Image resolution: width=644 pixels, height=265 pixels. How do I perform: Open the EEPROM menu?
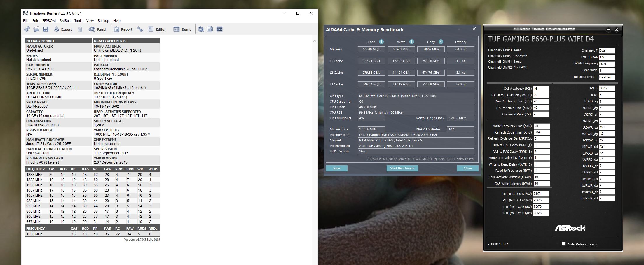point(49,21)
